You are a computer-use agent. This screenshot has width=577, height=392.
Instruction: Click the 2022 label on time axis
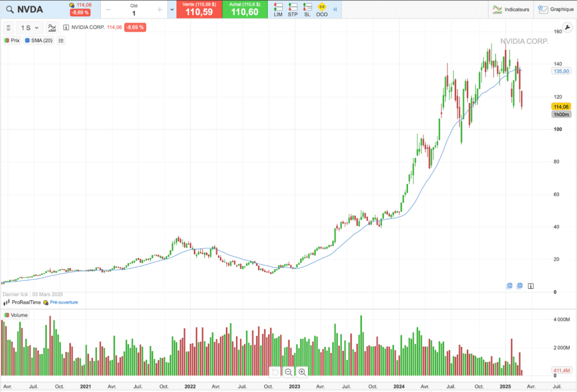(x=190, y=386)
